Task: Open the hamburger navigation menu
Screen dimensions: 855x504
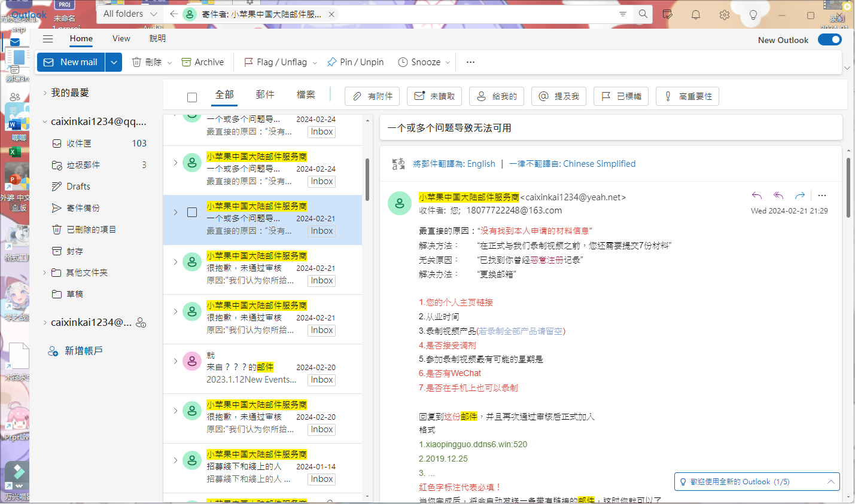Action: click(48, 39)
